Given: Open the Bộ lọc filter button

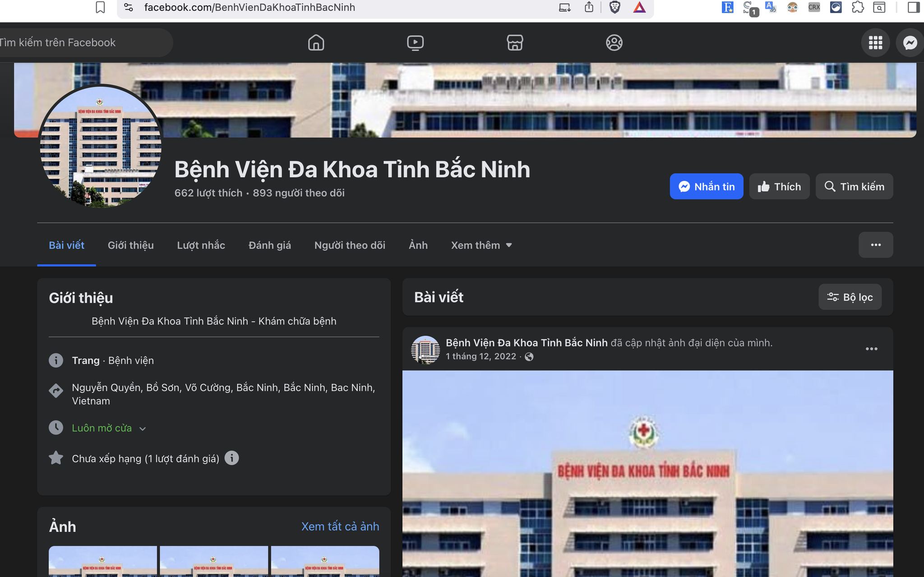Looking at the screenshot, I should (x=850, y=297).
